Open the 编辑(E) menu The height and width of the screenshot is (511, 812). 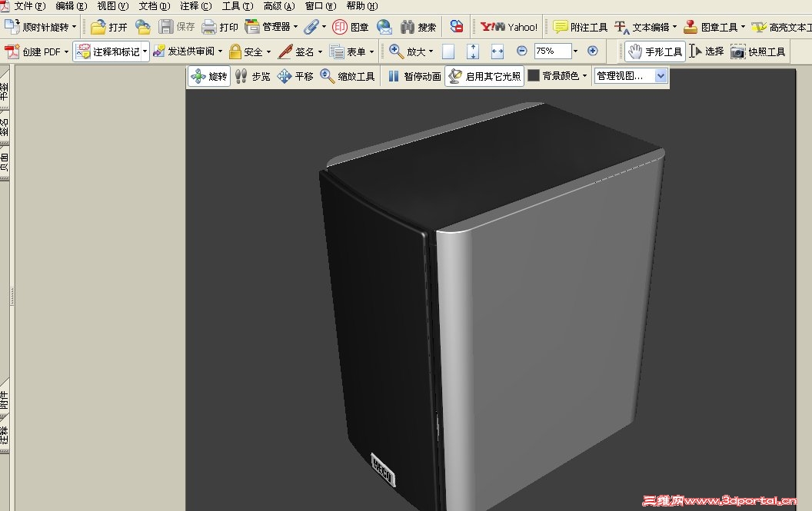(x=71, y=6)
